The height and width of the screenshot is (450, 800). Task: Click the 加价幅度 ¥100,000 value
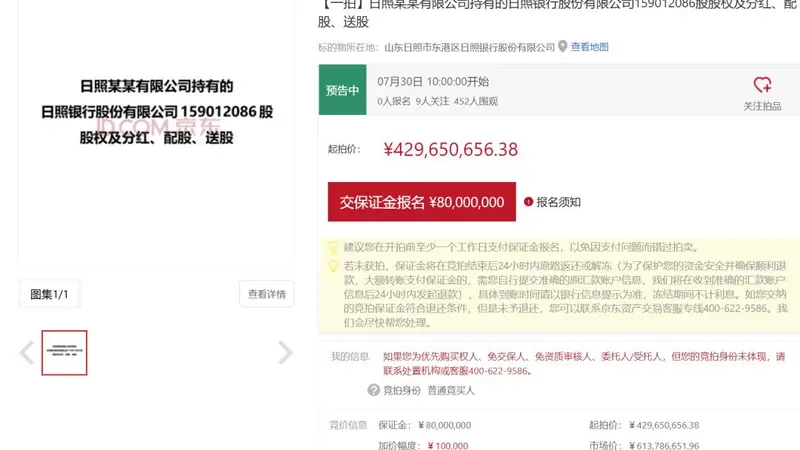pos(448,445)
